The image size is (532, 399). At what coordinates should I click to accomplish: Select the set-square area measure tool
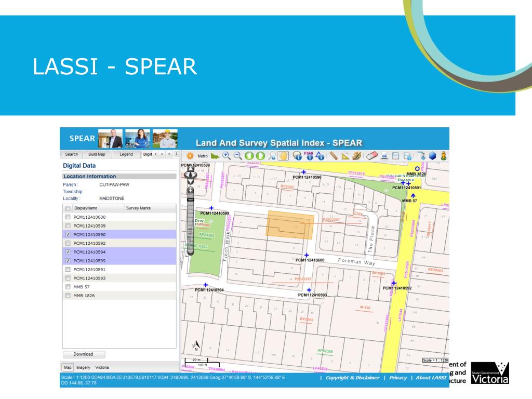point(345,156)
